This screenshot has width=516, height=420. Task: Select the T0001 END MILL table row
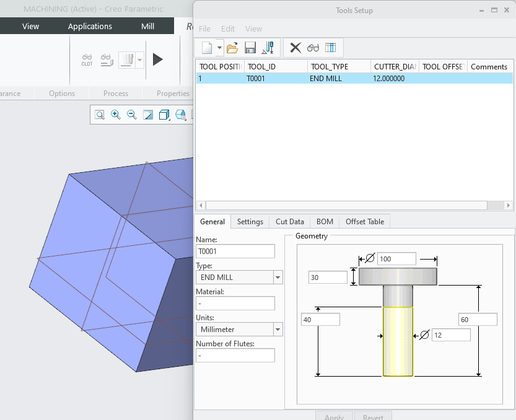tap(354, 78)
